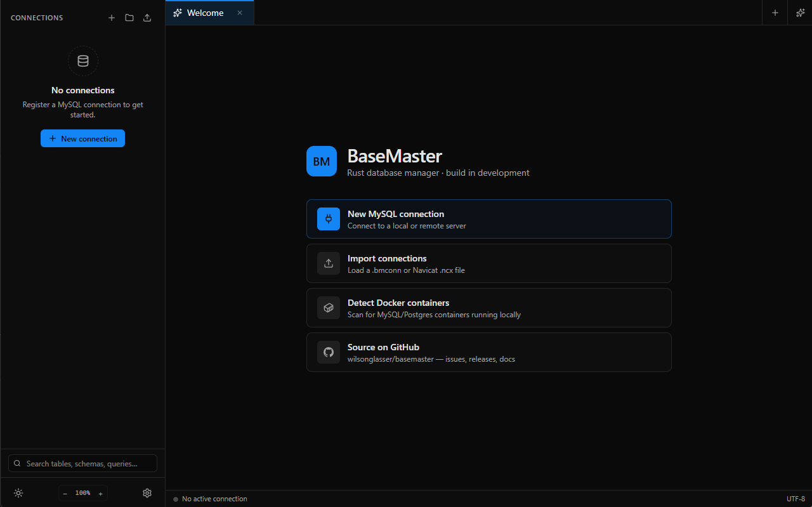
Task: Click the MySQL database icon on the connection card
Action: pos(328,218)
